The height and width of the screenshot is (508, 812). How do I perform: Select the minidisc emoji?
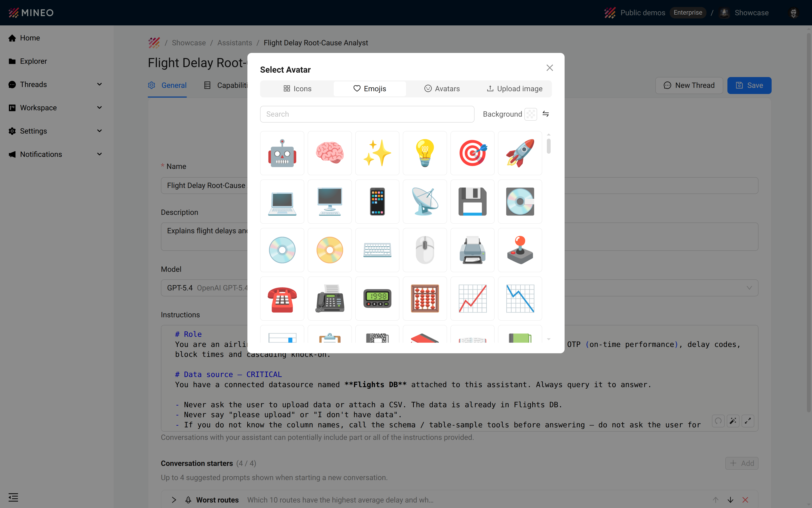pos(520,202)
